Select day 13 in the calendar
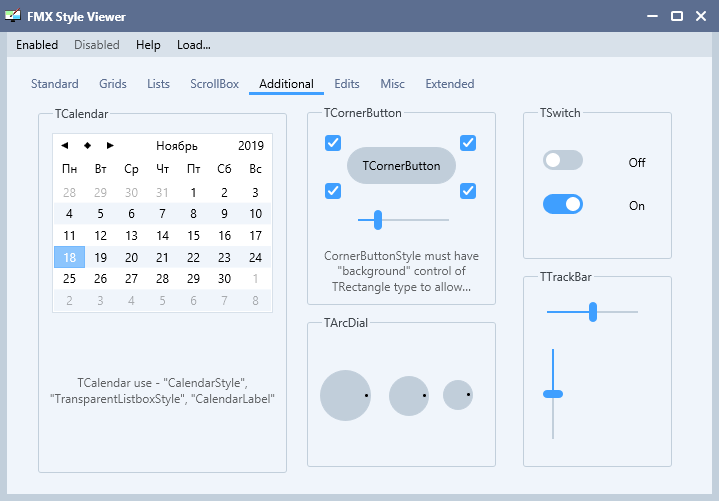The height and width of the screenshot is (501, 719). pyautogui.click(x=131, y=236)
